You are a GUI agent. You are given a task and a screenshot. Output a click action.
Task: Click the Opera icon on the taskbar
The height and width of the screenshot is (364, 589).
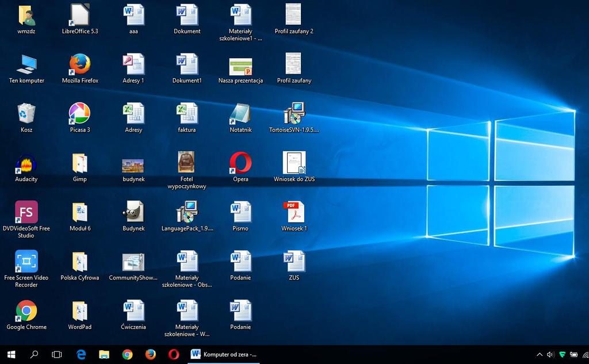[174, 354]
